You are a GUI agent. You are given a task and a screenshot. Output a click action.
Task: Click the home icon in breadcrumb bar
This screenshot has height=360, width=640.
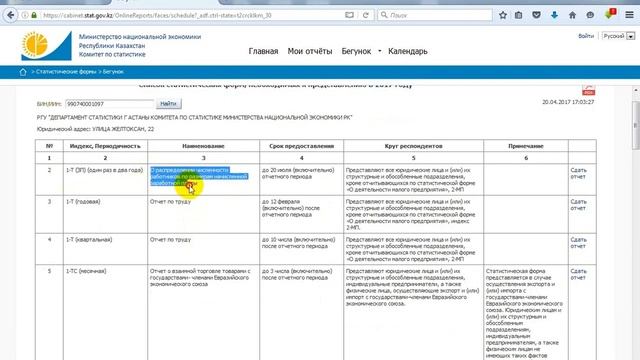click(x=23, y=72)
